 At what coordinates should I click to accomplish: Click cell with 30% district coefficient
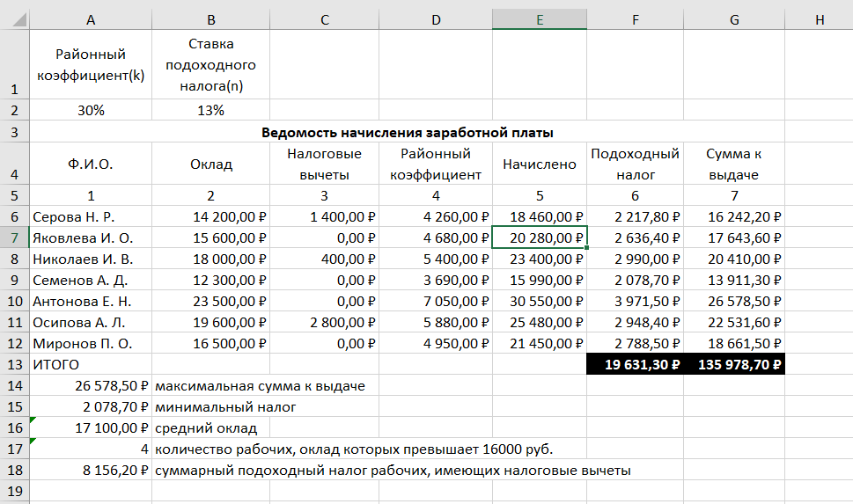pyautogui.click(x=91, y=110)
